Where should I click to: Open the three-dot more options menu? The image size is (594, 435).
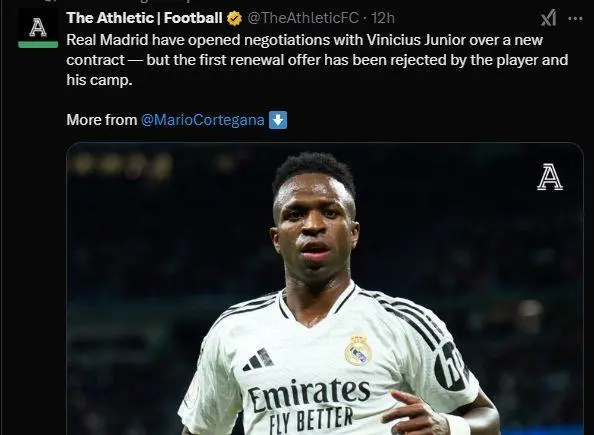click(x=575, y=18)
